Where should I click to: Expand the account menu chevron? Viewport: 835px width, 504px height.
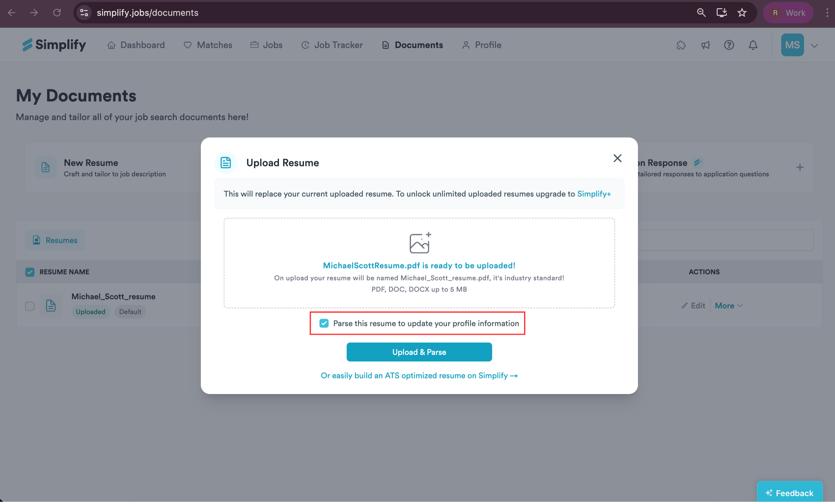click(x=814, y=46)
